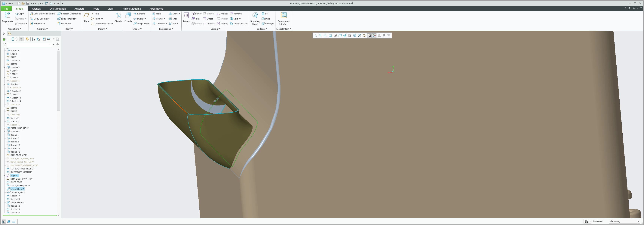The height and width of the screenshot is (225, 644).
Task: Click the Boolean Operations button
Action: coord(69,14)
